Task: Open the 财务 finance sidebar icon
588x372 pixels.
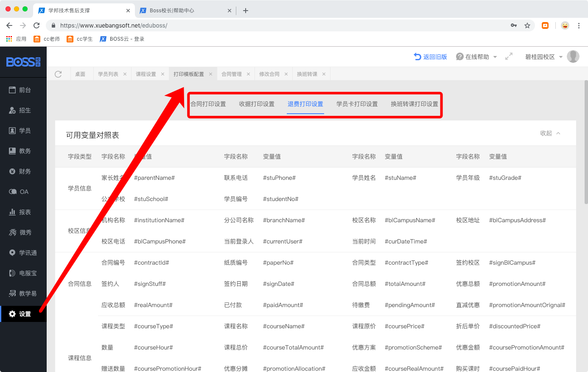Action: 12,171
